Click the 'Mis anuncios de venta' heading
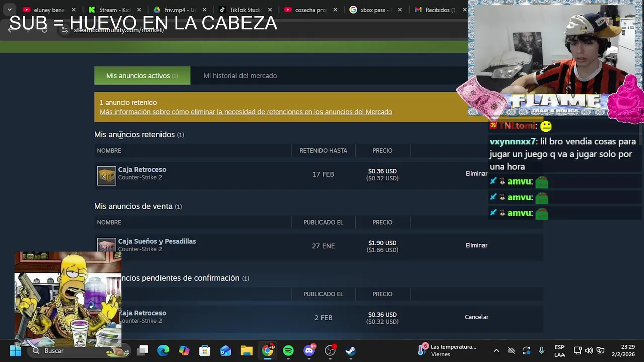 pos(138,206)
